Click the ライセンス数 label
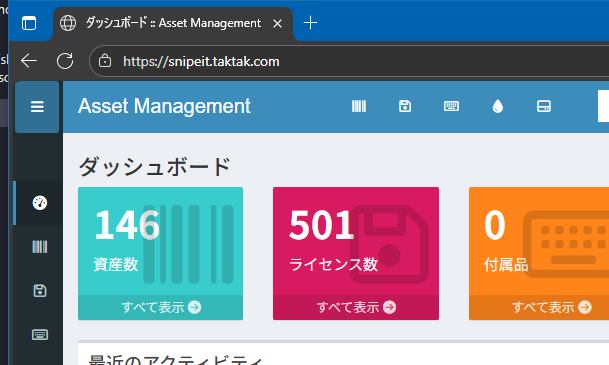This screenshot has width=609, height=365. pos(333,265)
